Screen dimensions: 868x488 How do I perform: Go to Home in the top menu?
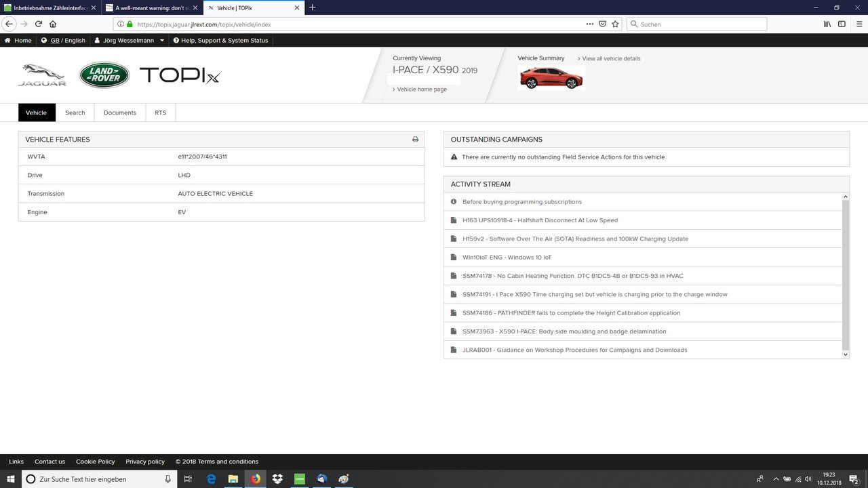coord(18,40)
